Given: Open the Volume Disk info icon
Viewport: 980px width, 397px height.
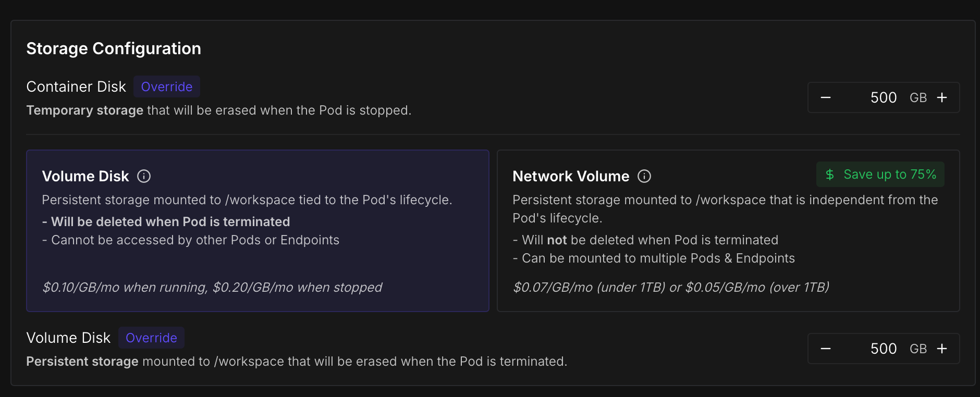Looking at the screenshot, I should pyautogui.click(x=144, y=177).
